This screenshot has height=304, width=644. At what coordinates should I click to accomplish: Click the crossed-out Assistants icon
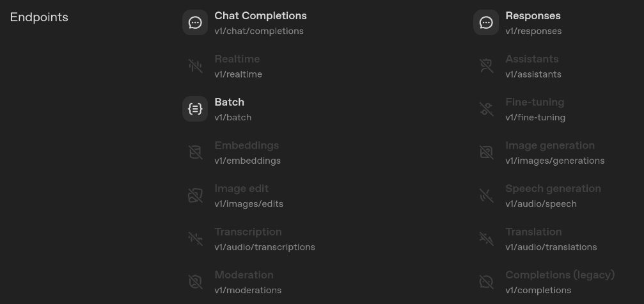coord(486,66)
